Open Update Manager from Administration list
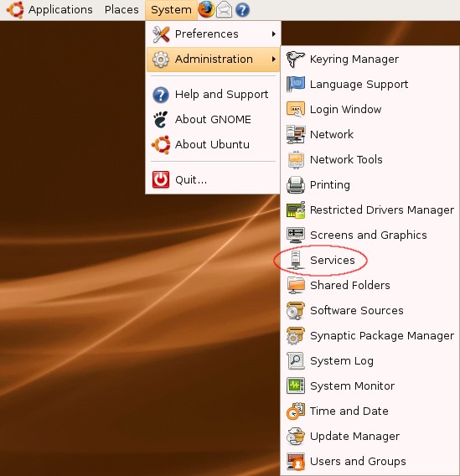460x476 pixels. coord(370,437)
